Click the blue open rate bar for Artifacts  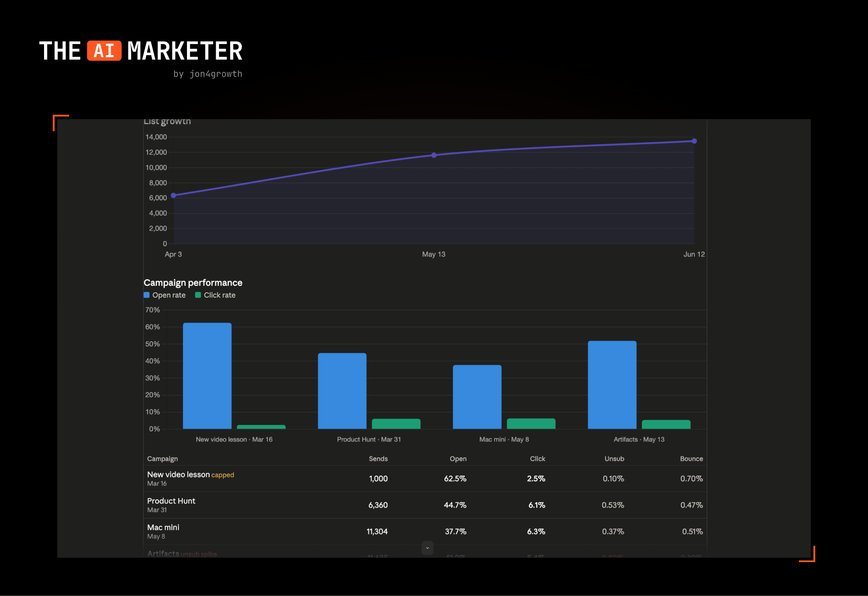tap(612, 385)
